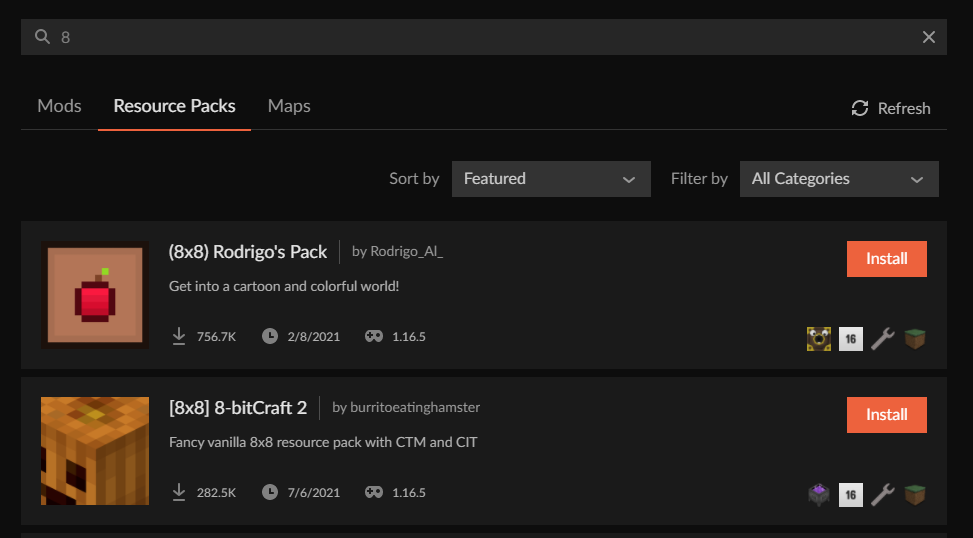Click the Refresh circular arrows icon
973x538 pixels.
[x=859, y=108]
